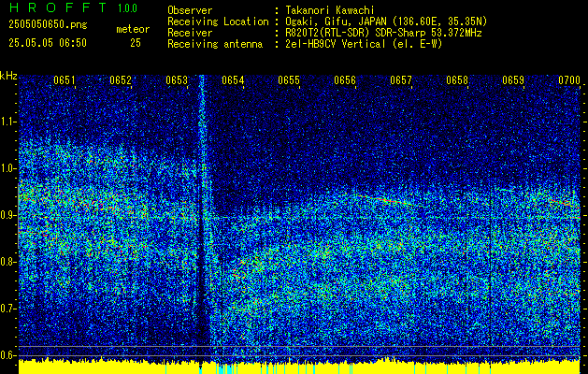Click the Receiver label
The image size is (588, 374).
(190, 33)
